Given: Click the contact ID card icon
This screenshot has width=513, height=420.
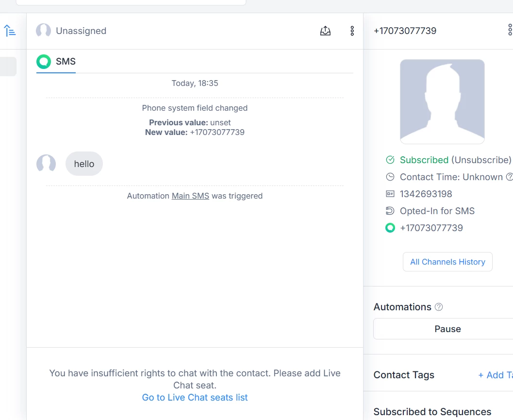Looking at the screenshot, I should coord(390,194).
